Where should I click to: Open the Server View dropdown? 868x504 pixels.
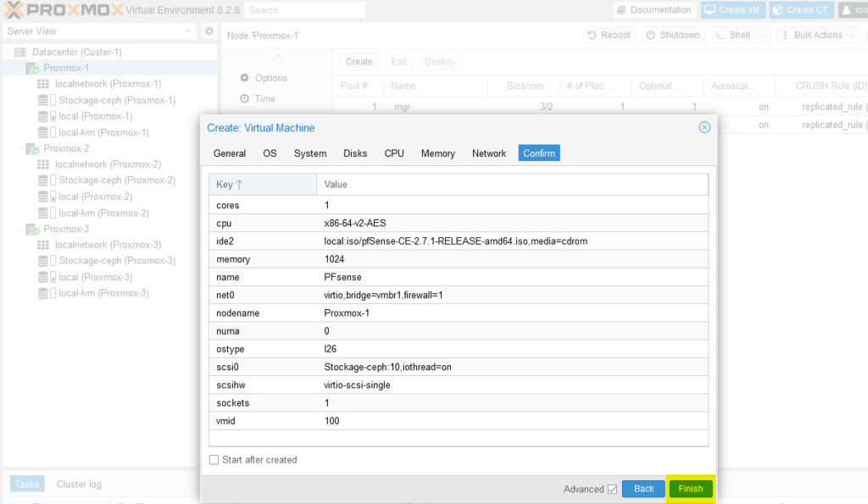coord(188,31)
